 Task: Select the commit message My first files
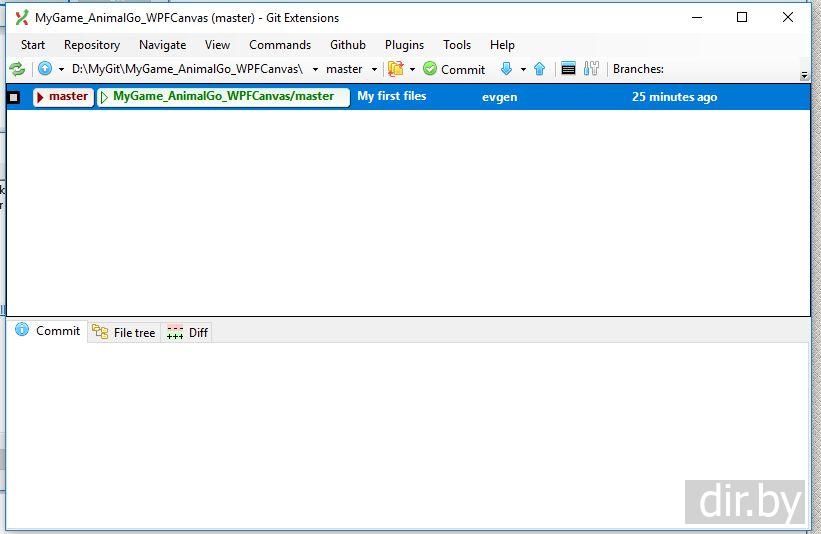(392, 96)
